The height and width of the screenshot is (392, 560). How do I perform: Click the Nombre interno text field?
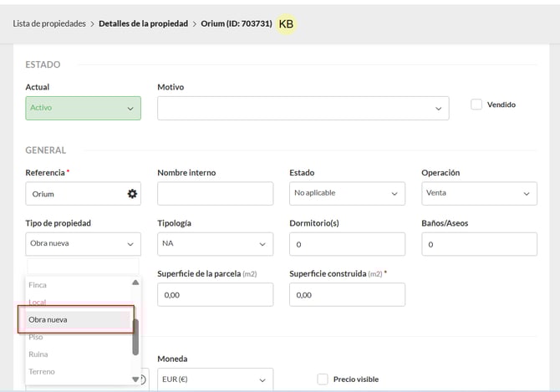pos(215,194)
